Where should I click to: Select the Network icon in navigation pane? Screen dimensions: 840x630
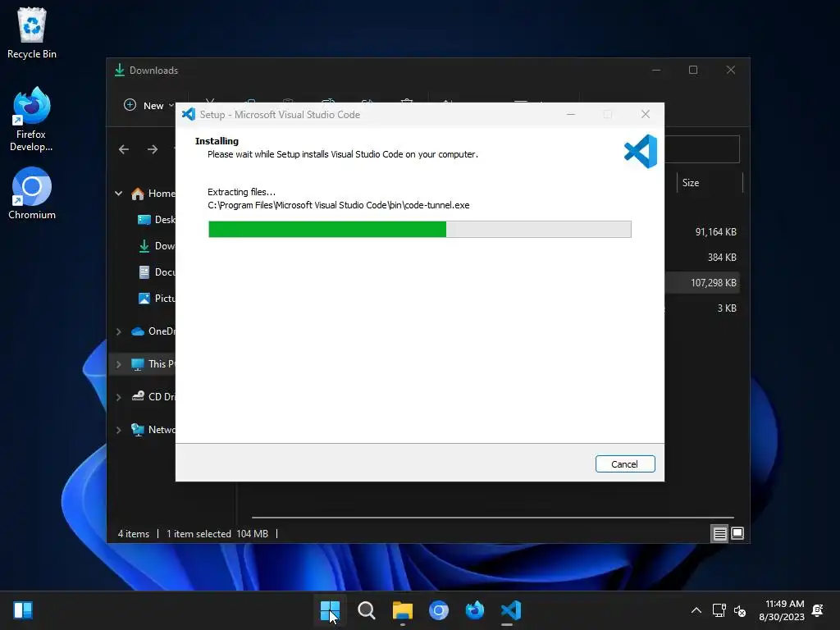138,430
